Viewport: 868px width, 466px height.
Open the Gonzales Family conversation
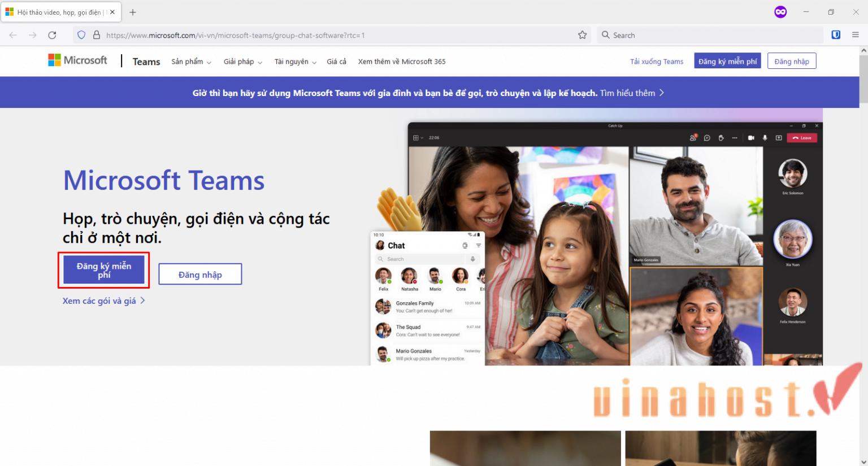(428, 307)
